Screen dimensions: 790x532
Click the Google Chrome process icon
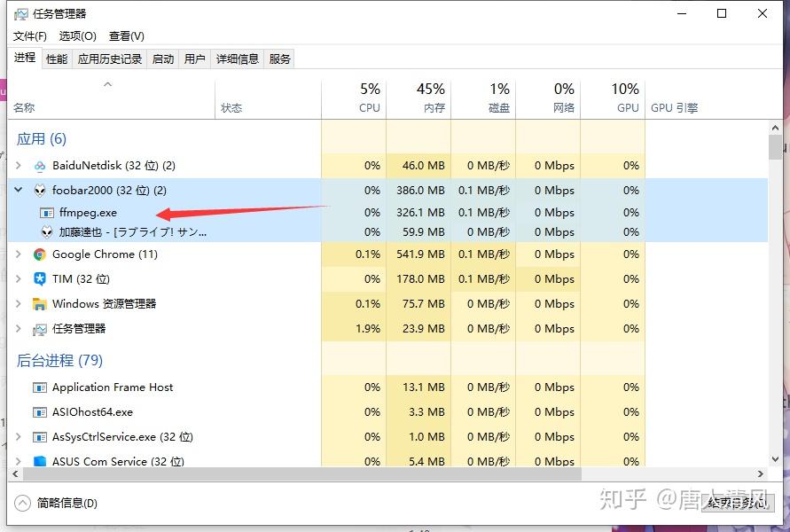(x=38, y=254)
